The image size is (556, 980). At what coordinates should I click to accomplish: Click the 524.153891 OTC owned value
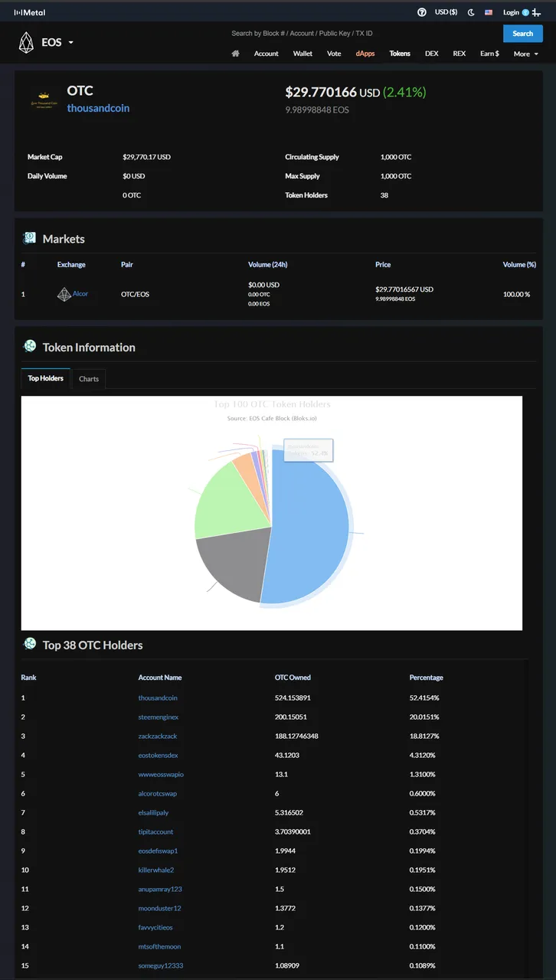pyautogui.click(x=293, y=697)
